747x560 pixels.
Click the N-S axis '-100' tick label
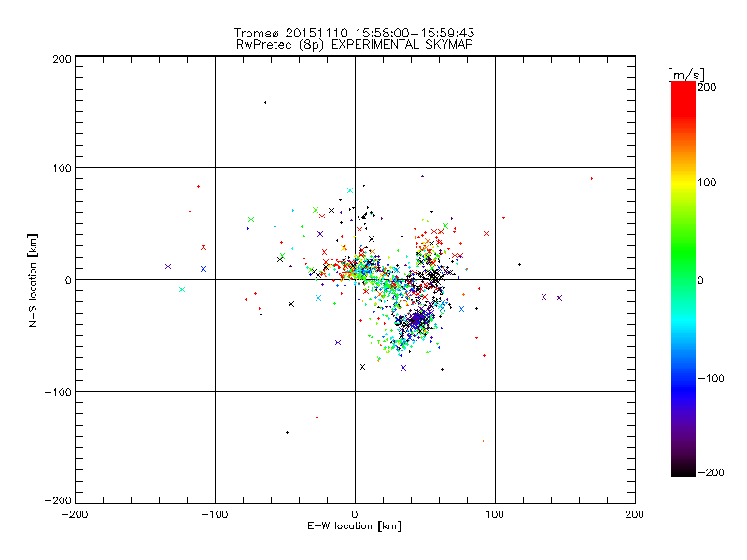click(58, 392)
